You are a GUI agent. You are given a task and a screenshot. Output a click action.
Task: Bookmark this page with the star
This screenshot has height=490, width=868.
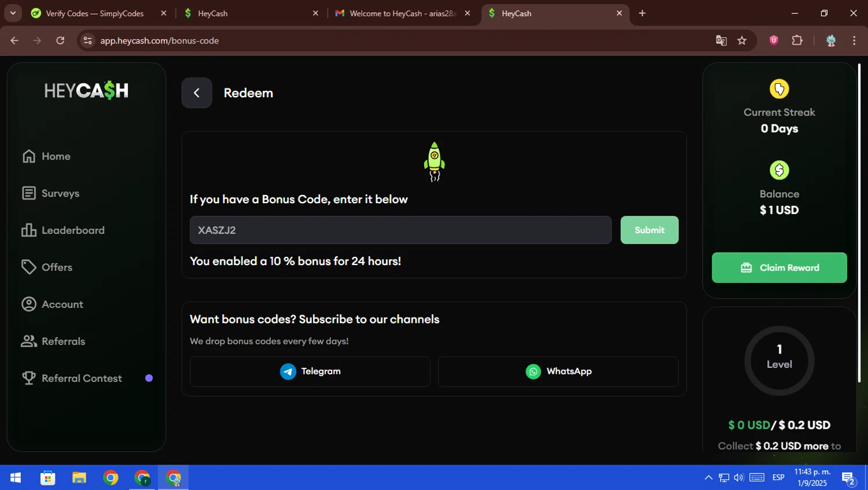click(x=742, y=40)
